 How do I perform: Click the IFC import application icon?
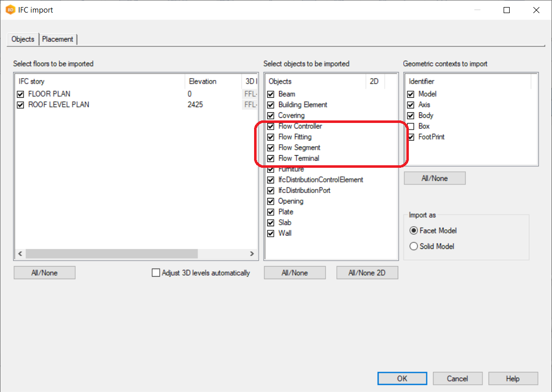tap(11, 10)
